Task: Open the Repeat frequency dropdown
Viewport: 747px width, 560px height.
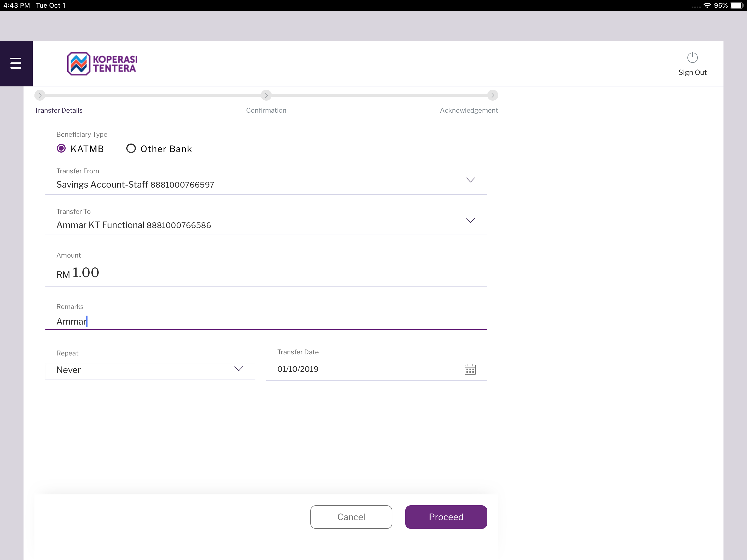Action: (150, 364)
